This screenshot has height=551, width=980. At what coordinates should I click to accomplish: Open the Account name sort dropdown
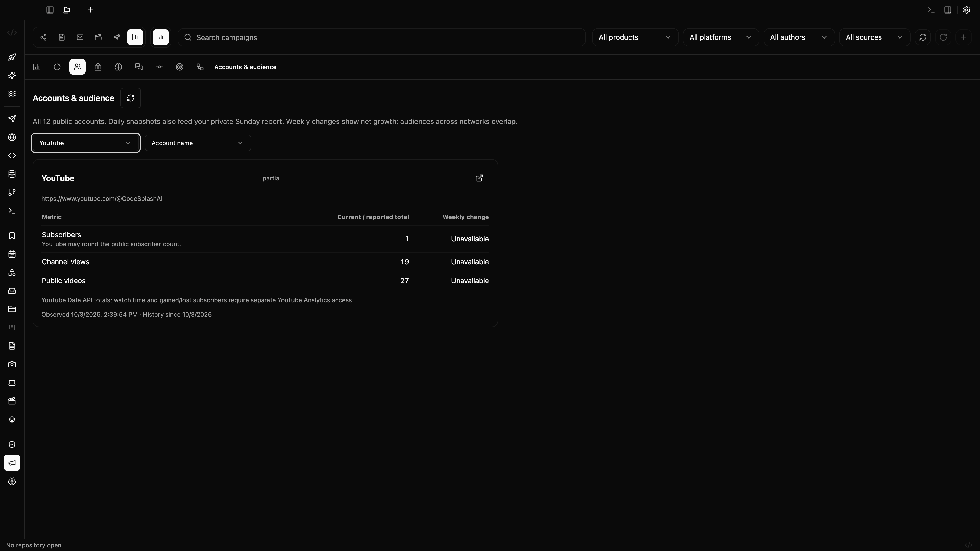pyautogui.click(x=198, y=143)
